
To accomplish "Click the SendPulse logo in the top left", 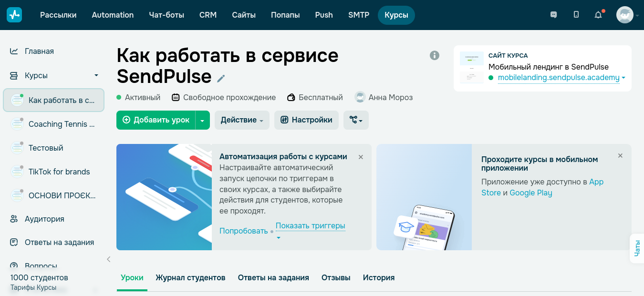I will [14, 15].
